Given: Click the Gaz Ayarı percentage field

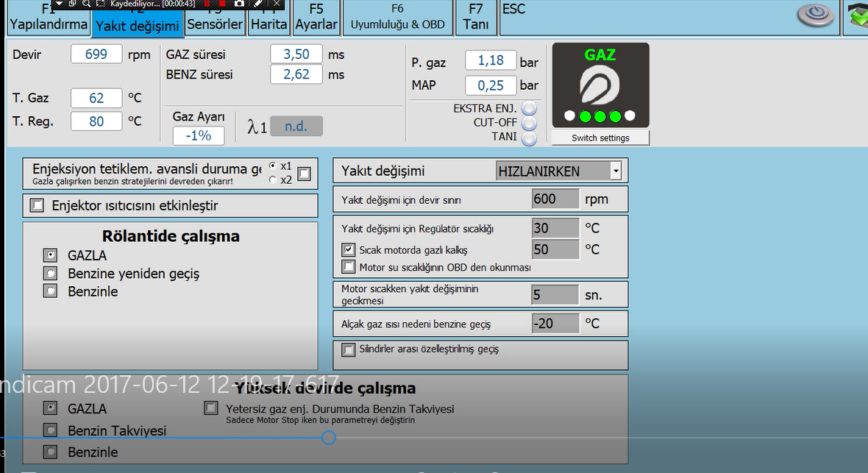Looking at the screenshot, I should (199, 135).
